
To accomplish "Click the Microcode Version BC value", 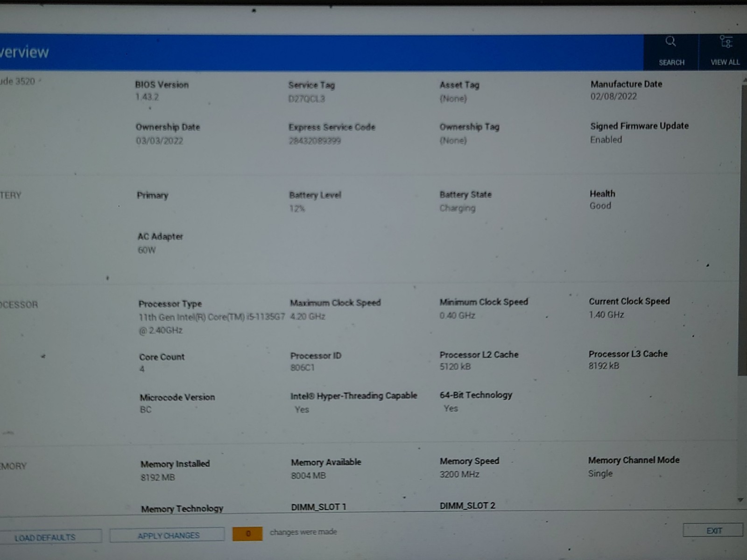I will point(146,410).
